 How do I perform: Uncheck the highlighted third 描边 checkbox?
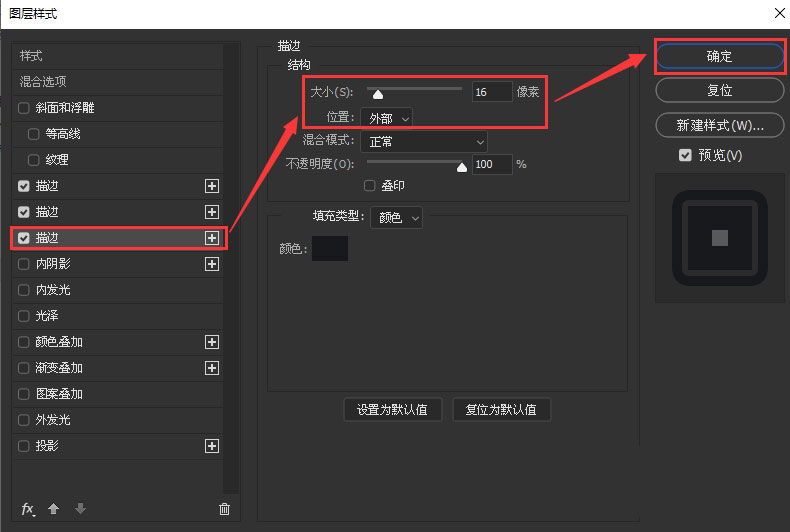point(24,238)
